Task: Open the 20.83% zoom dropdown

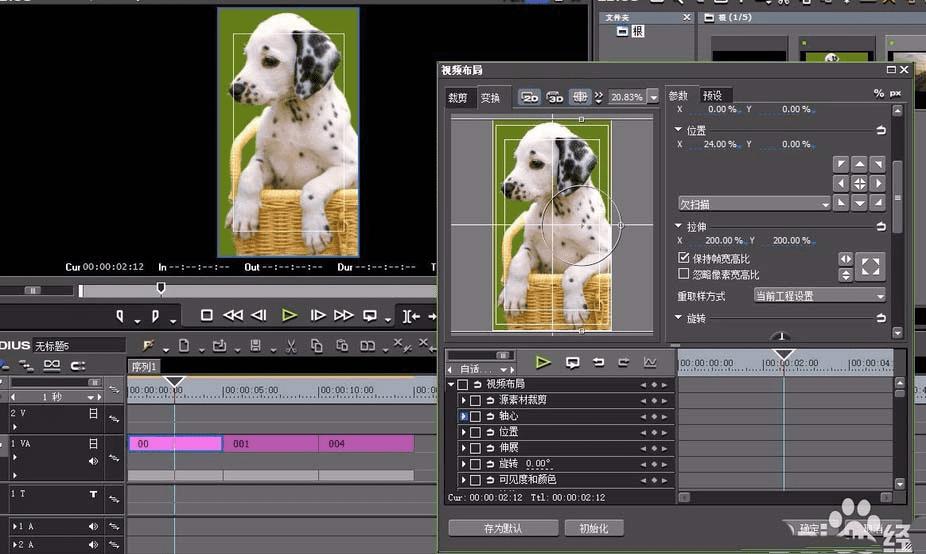Action: click(x=653, y=97)
